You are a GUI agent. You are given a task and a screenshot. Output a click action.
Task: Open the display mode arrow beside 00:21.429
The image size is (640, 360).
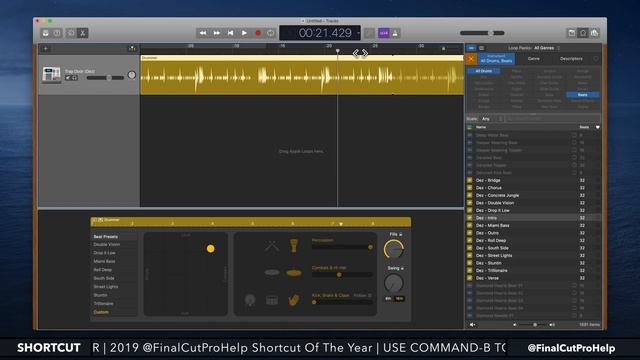[x=358, y=33]
